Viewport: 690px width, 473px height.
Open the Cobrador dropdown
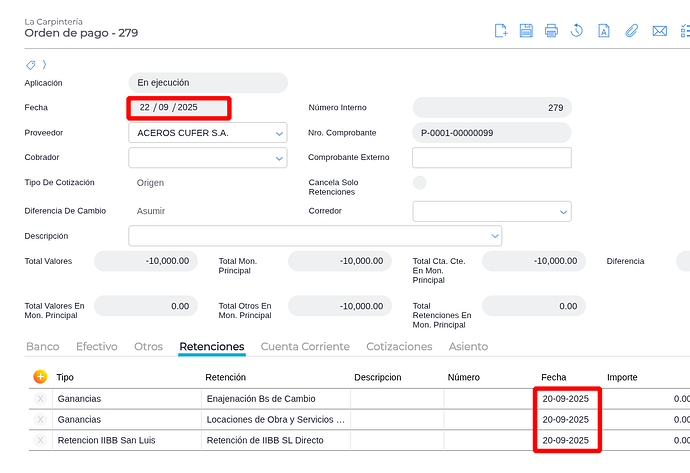click(x=279, y=158)
